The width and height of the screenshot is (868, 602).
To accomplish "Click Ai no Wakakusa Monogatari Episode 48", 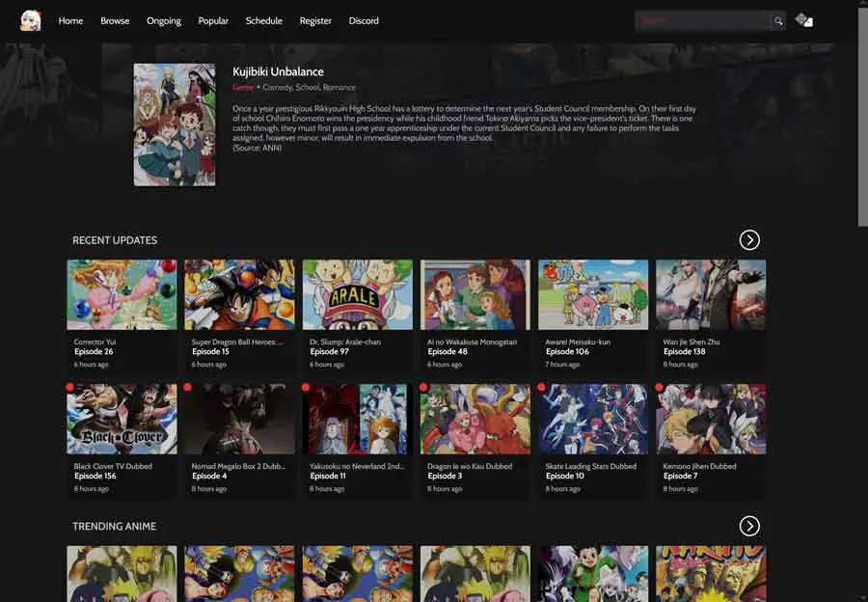I will tap(448, 352).
